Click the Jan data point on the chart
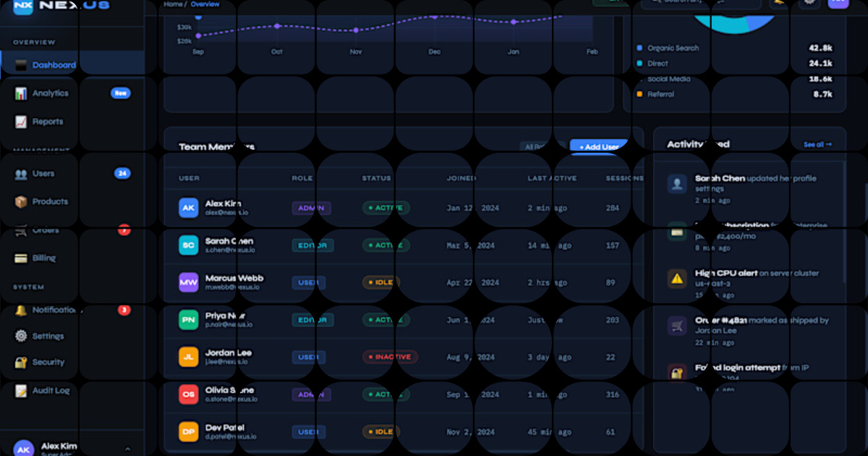The width and height of the screenshot is (868, 456). 514,22
